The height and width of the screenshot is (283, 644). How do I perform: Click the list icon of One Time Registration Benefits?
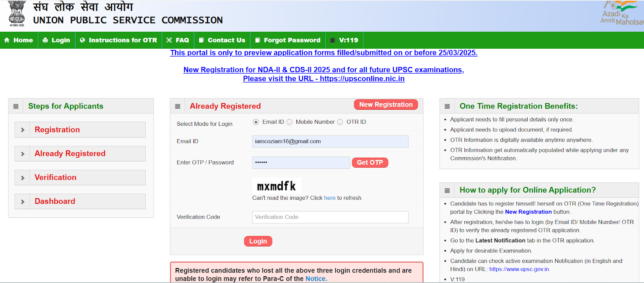point(447,107)
